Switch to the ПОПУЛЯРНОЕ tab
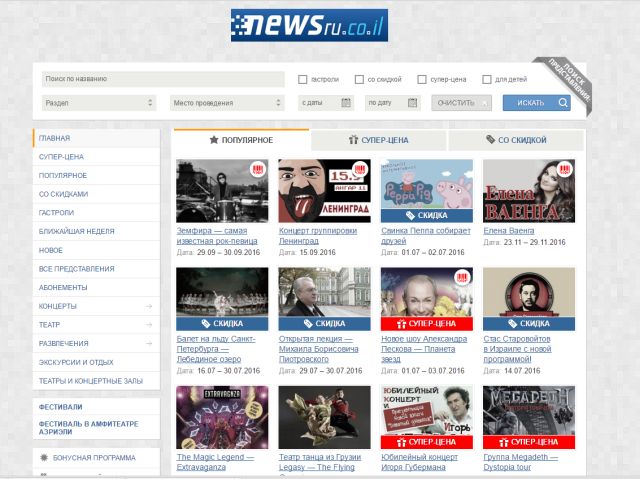The width and height of the screenshot is (640, 479). click(241, 140)
